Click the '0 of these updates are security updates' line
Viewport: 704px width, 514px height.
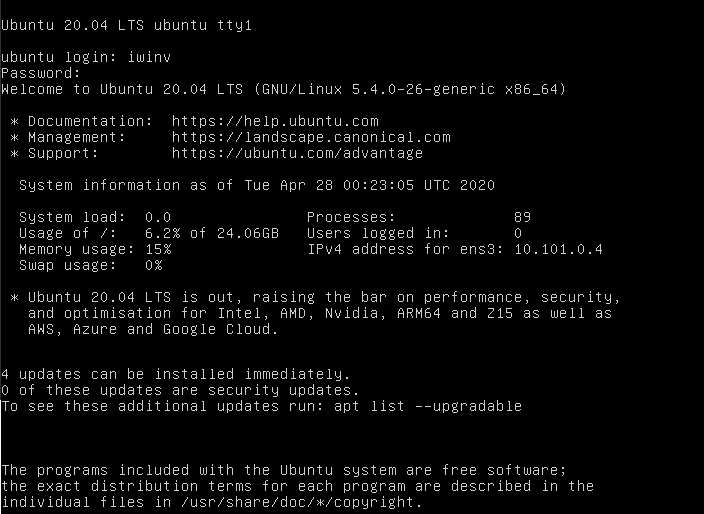click(180, 390)
